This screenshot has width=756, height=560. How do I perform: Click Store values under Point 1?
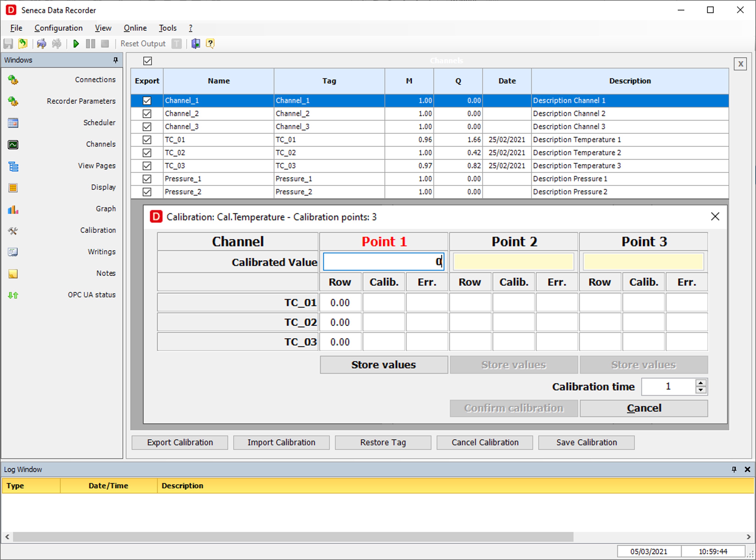[x=383, y=365]
